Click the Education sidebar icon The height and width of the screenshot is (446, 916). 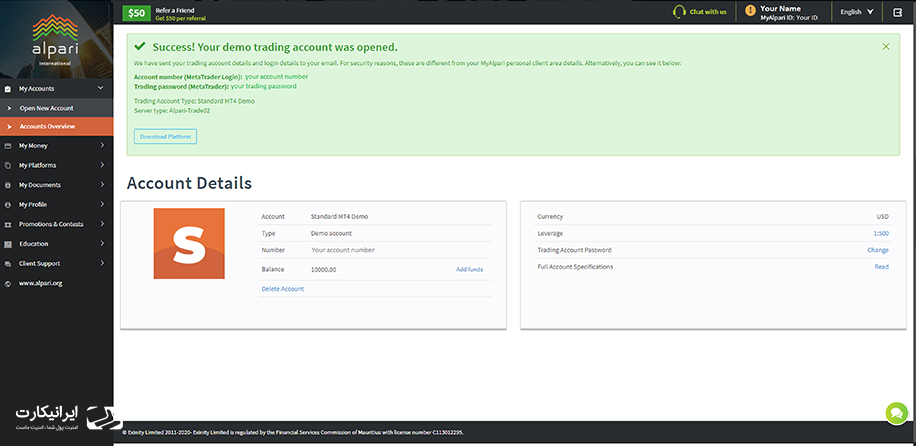pyautogui.click(x=7, y=244)
